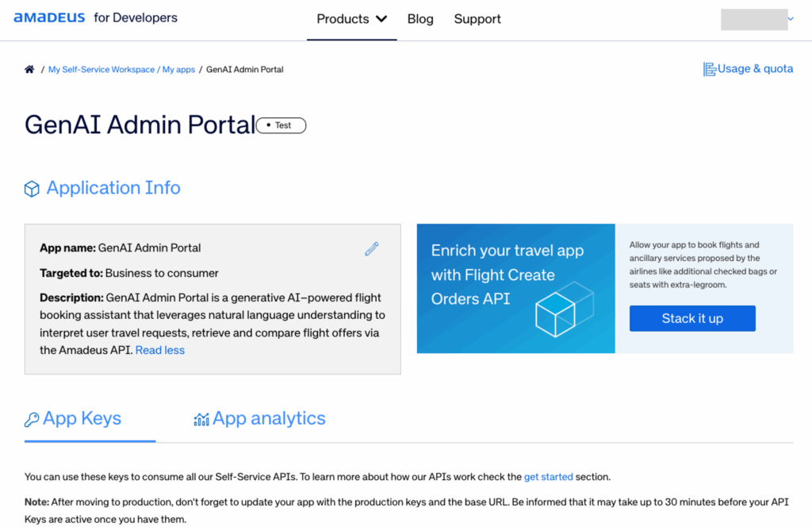This screenshot has height=530, width=812.
Task: Open the Blog menu item
Action: 420,19
